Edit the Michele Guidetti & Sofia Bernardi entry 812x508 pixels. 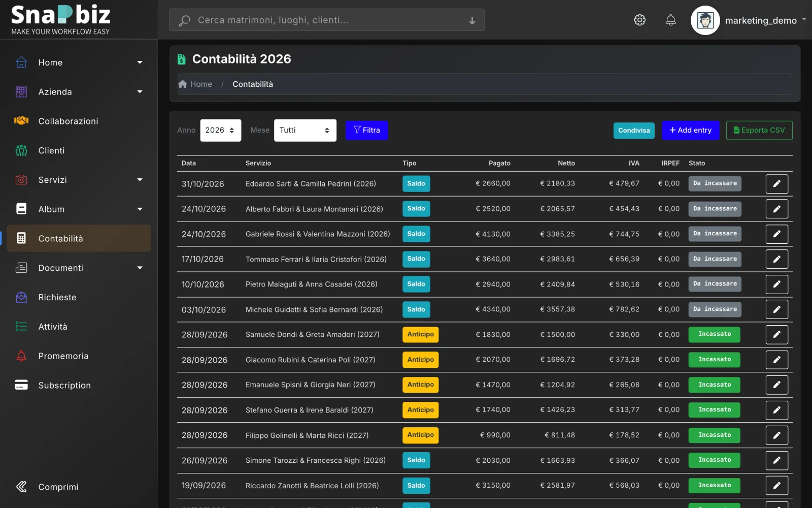(776, 309)
